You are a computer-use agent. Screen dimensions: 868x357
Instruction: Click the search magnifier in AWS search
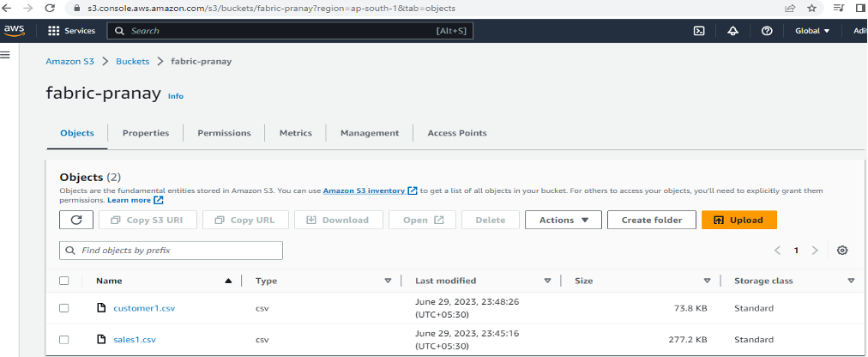[x=119, y=31]
